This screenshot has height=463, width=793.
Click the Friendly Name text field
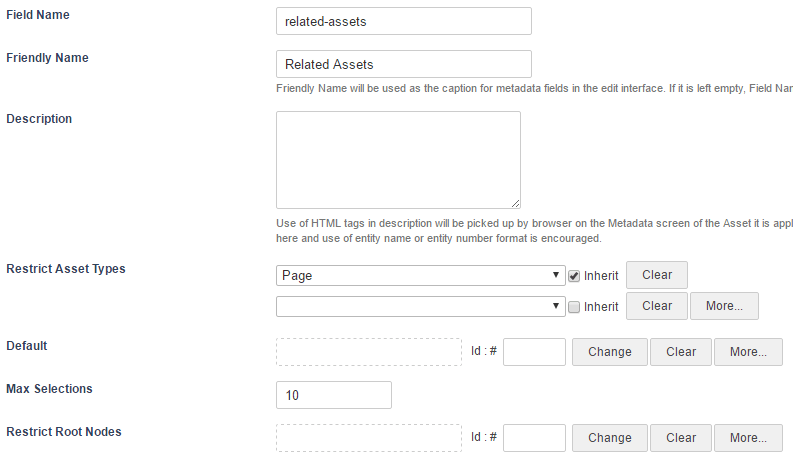[404, 64]
